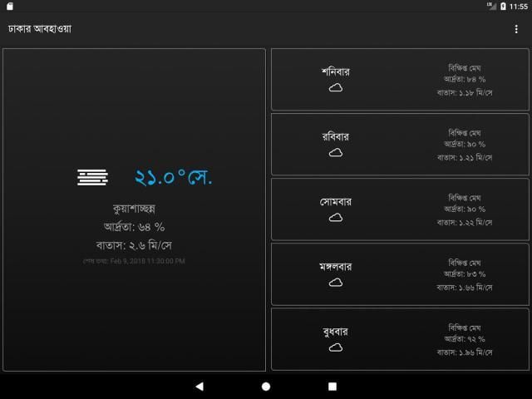Select the বুধবার day label
Image resolution: width=532 pixels, height=399 pixels.
click(x=336, y=331)
